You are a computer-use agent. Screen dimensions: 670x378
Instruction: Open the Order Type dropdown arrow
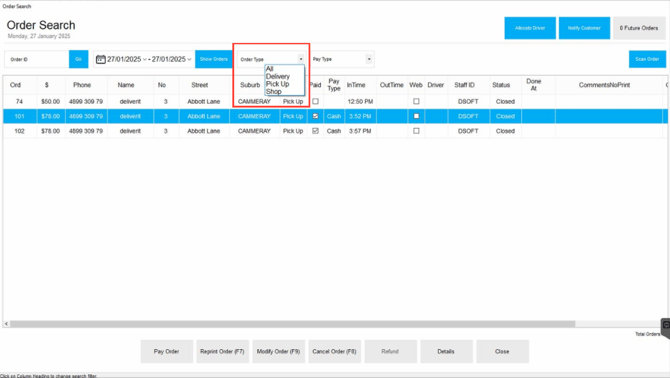(x=301, y=59)
